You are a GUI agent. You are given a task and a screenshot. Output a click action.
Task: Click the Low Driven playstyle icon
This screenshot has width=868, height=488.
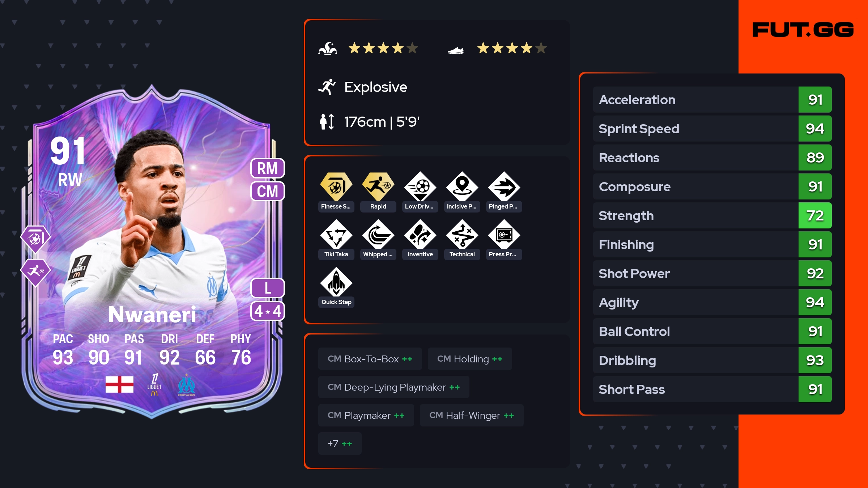coord(420,186)
